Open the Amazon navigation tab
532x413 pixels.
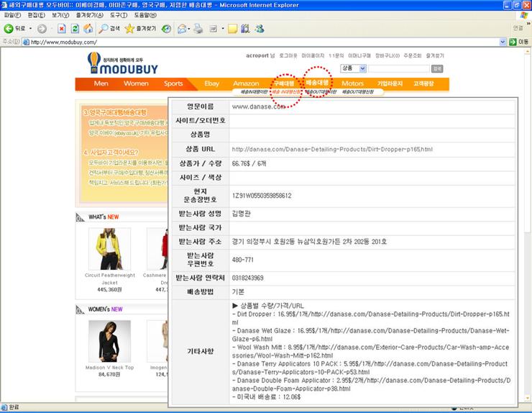tap(246, 83)
